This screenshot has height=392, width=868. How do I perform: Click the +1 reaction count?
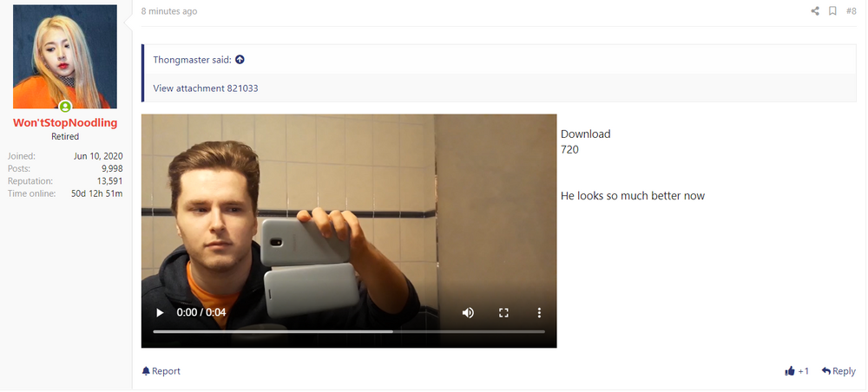tap(803, 371)
